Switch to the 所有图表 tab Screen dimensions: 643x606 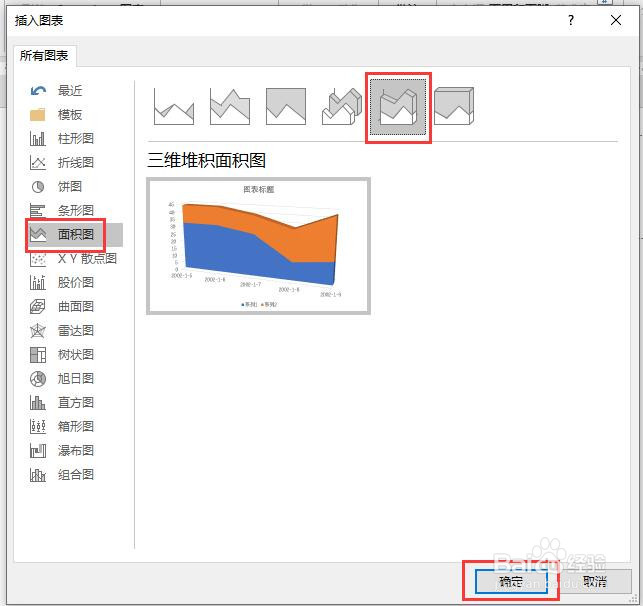[44, 56]
